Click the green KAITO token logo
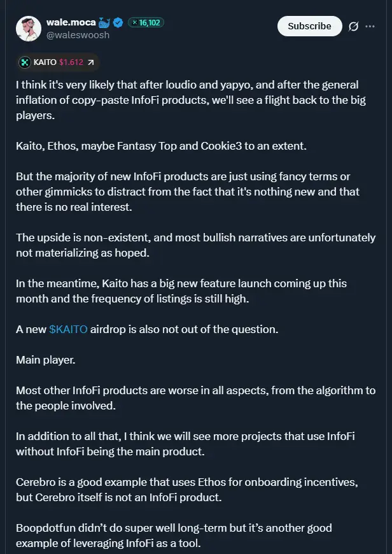Image resolution: width=392 pixels, height=554 pixels. (25, 62)
